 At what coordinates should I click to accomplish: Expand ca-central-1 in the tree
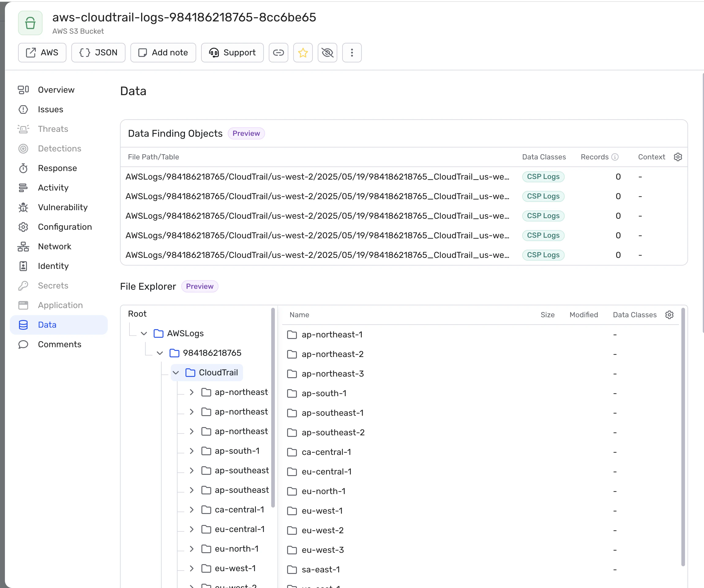coord(191,510)
